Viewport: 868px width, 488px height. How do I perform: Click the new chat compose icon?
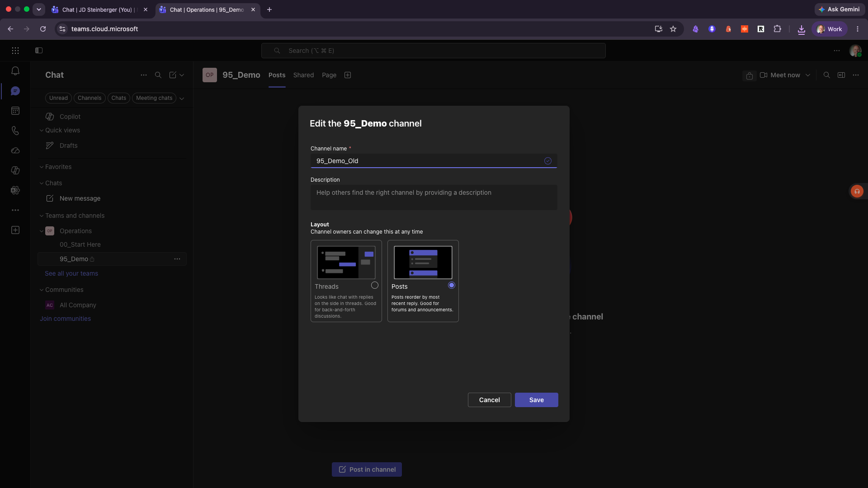click(x=173, y=75)
